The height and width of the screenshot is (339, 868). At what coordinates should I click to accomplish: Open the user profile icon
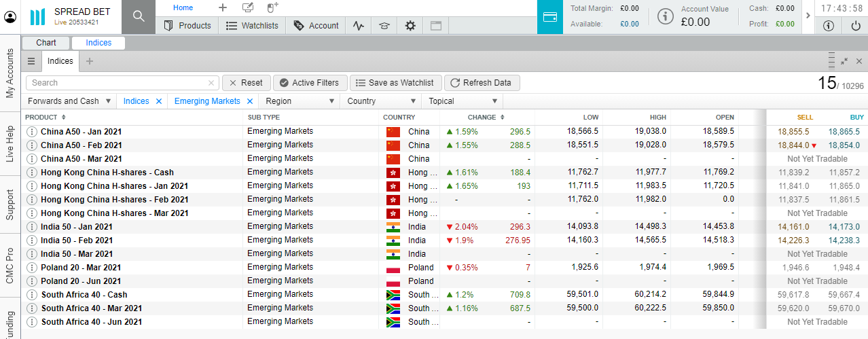point(10,17)
